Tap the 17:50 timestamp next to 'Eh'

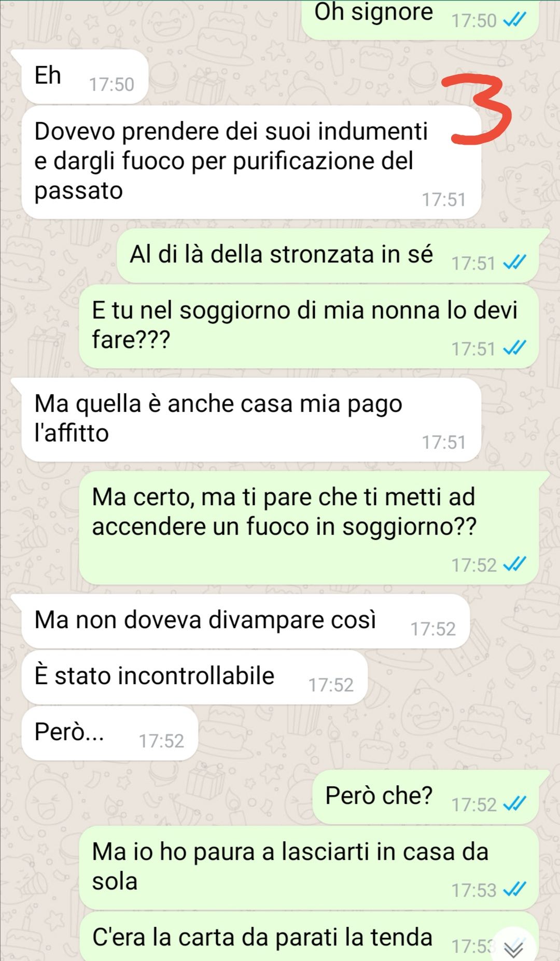tap(111, 84)
